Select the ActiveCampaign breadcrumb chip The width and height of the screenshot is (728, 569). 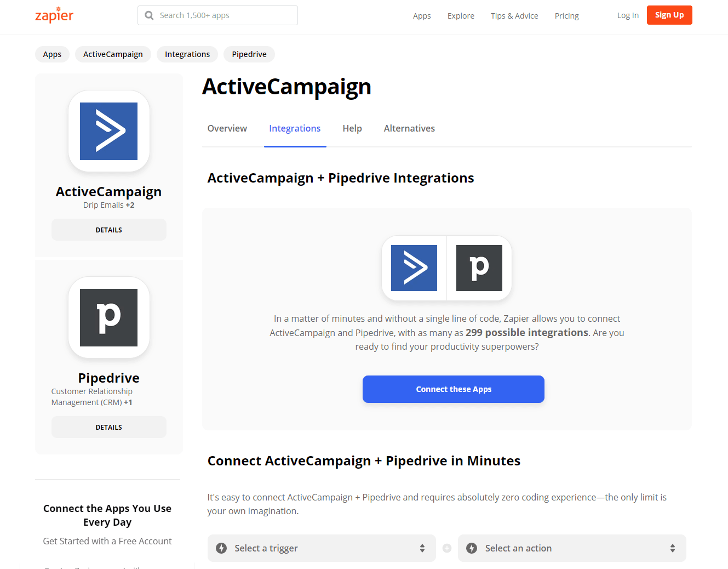(x=113, y=54)
